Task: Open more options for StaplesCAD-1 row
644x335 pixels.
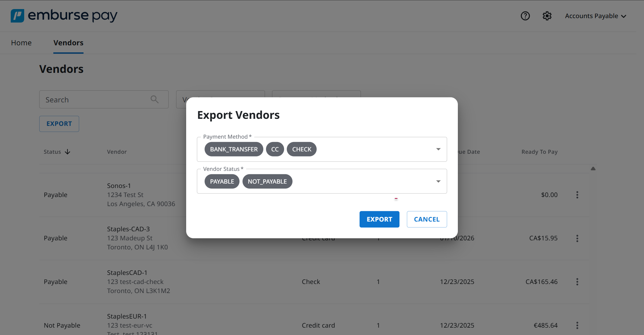Action: click(577, 282)
